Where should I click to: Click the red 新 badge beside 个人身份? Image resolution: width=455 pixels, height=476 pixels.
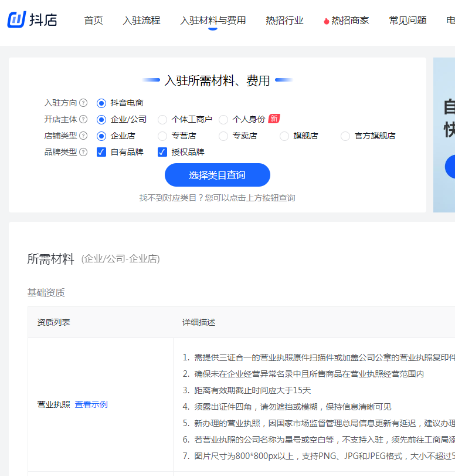(x=274, y=119)
